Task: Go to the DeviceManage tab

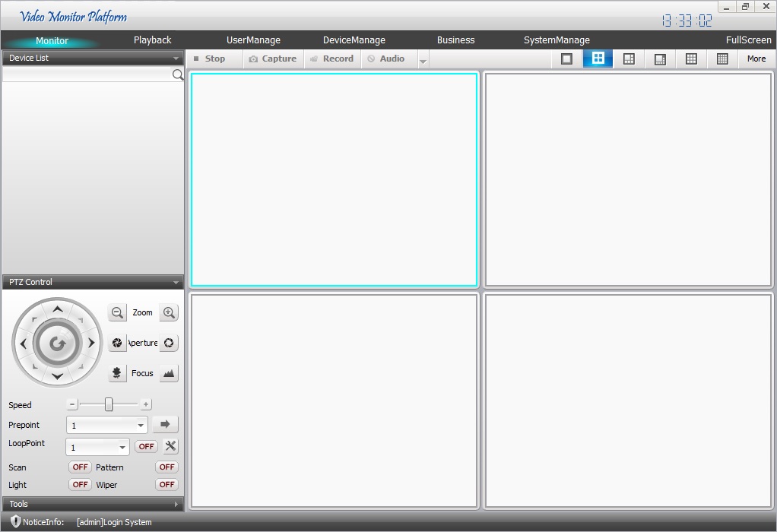Action: 354,40
